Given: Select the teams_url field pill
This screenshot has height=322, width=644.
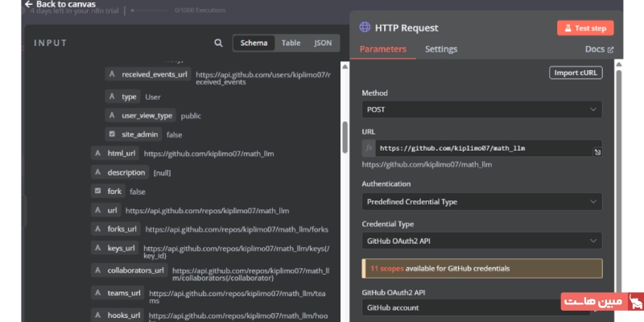Looking at the screenshot, I should [118, 293].
